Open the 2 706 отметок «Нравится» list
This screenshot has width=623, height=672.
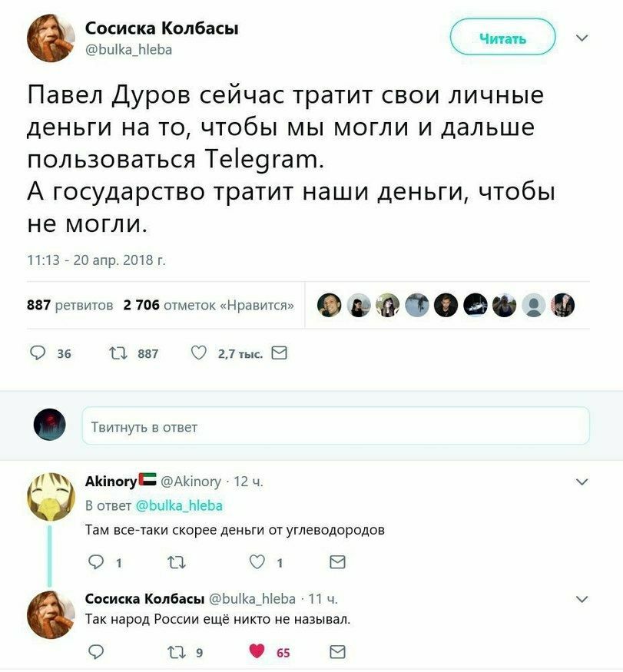209,305
